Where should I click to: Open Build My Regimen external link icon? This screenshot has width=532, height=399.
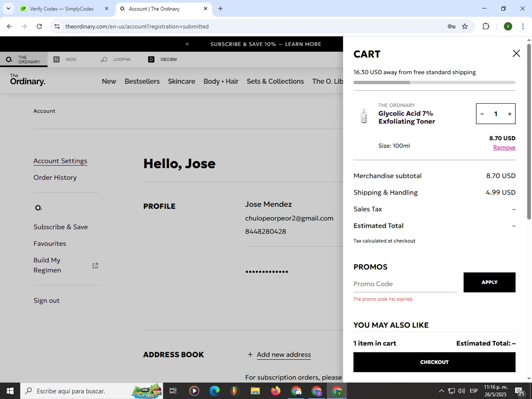pos(95,266)
